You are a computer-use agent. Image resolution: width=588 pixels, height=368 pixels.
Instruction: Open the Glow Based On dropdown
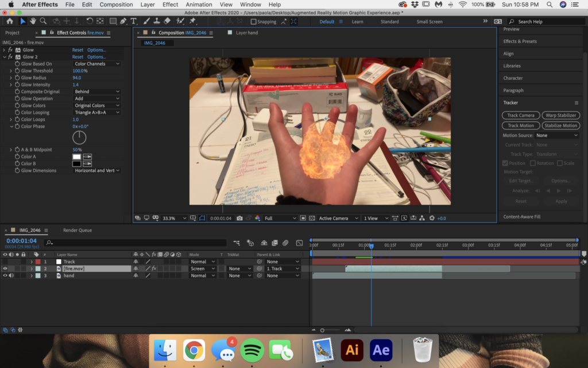click(x=97, y=64)
